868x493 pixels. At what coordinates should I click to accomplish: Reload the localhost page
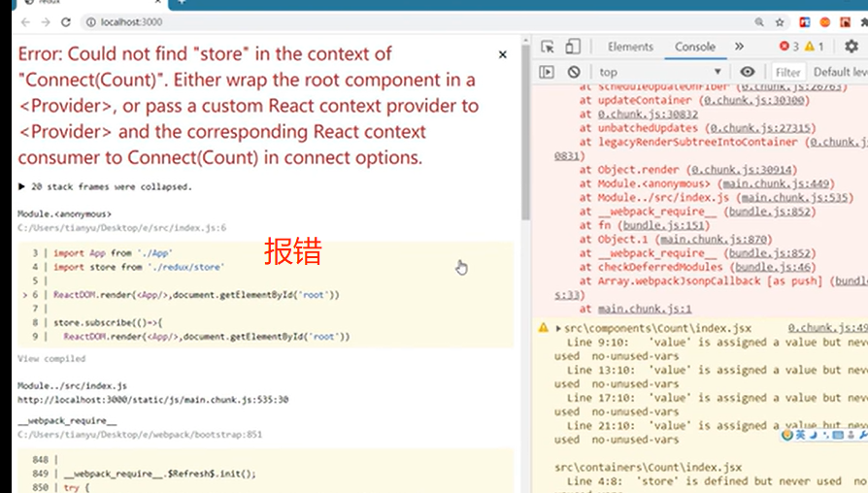pos(66,22)
